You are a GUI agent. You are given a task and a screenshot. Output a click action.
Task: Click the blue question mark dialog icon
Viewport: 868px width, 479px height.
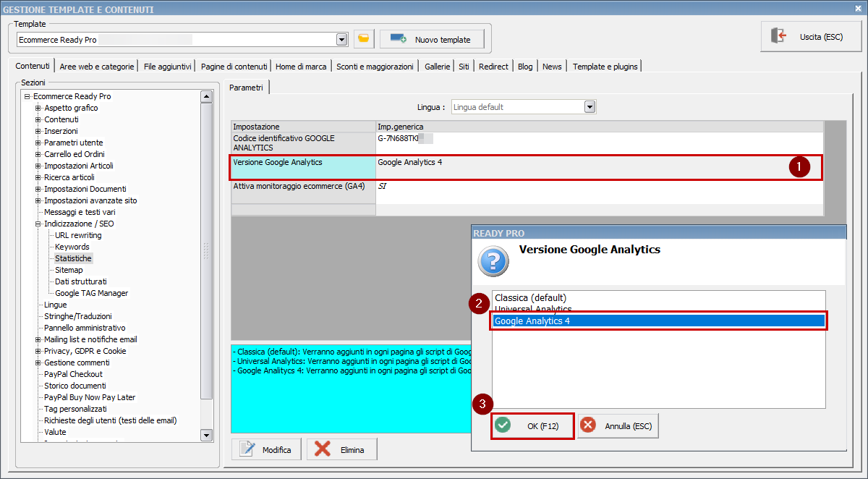click(493, 261)
